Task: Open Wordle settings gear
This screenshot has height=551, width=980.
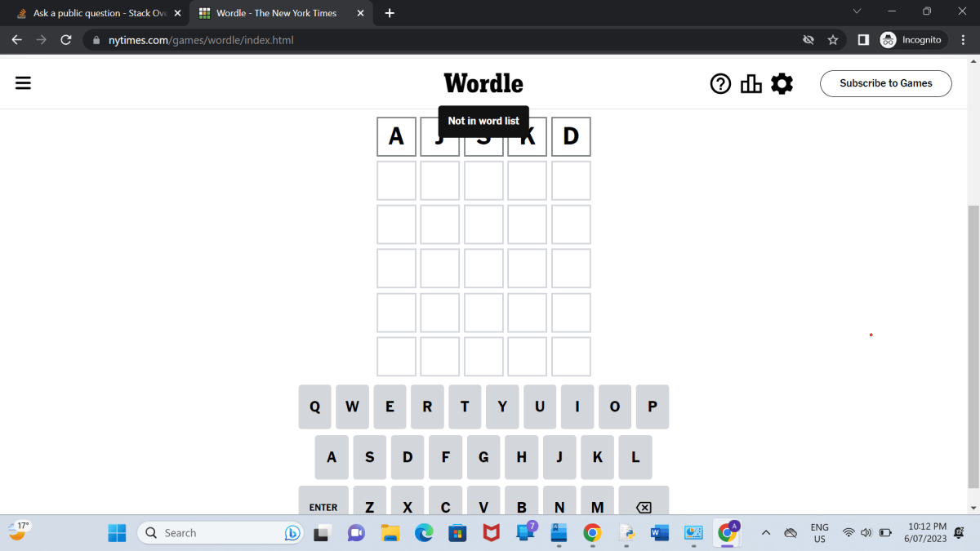Action: click(782, 83)
